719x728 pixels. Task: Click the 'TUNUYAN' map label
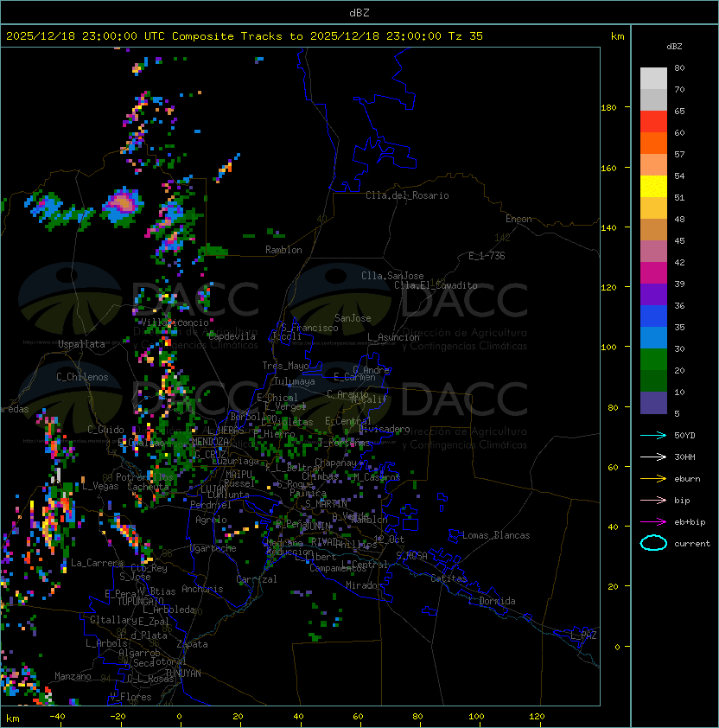pyautogui.click(x=183, y=674)
